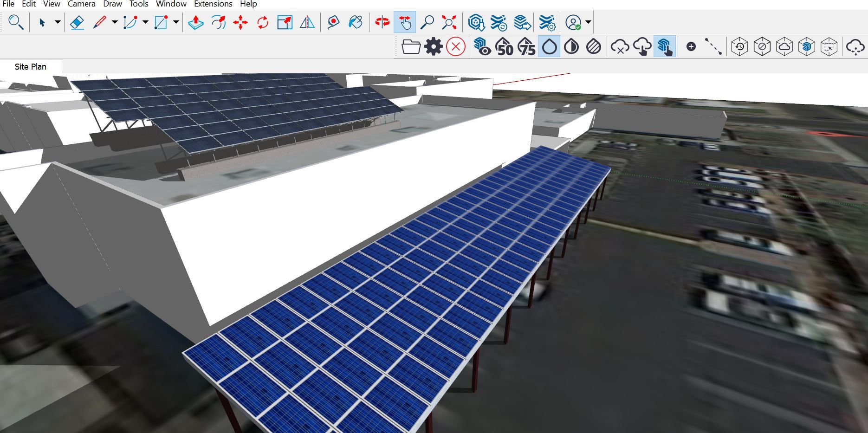
Task: Activate the Rotate tool
Action: click(262, 21)
